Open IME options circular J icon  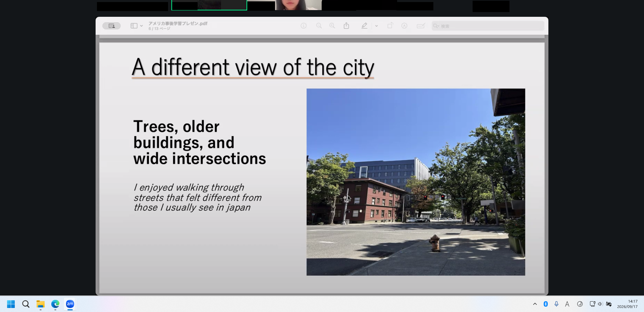(580, 304)
